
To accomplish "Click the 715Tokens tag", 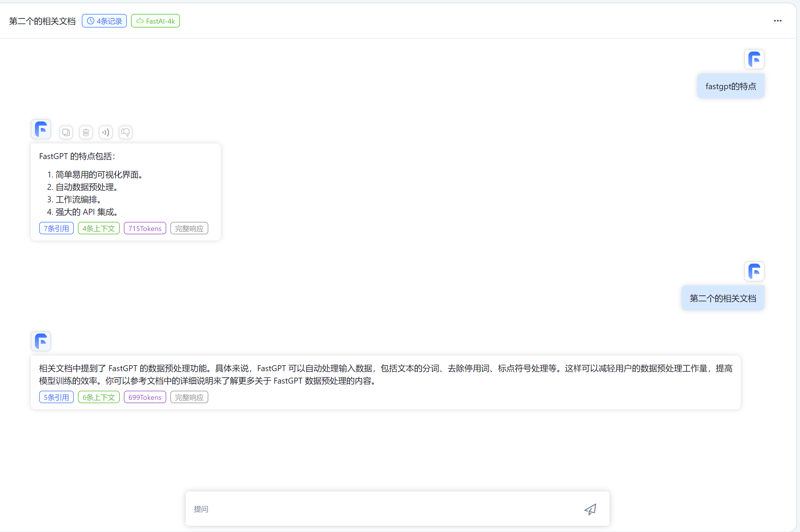I will 145,228.
